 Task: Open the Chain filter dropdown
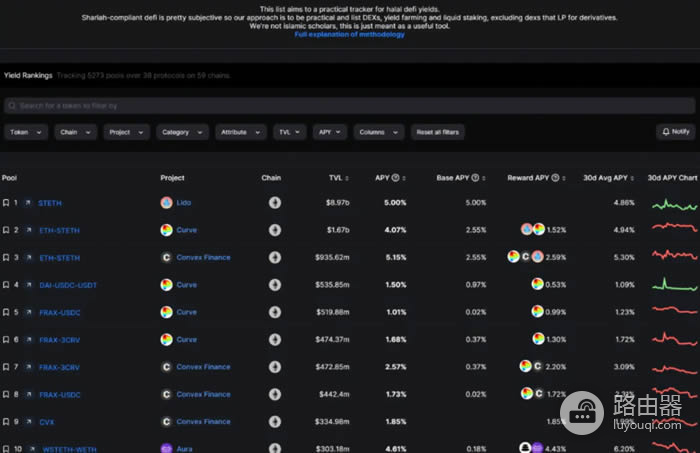pyautogui.click(x=75, y=132)
